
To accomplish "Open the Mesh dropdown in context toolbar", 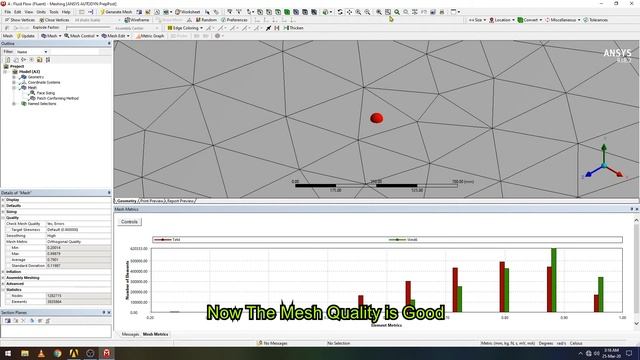I will click(51, 36).
